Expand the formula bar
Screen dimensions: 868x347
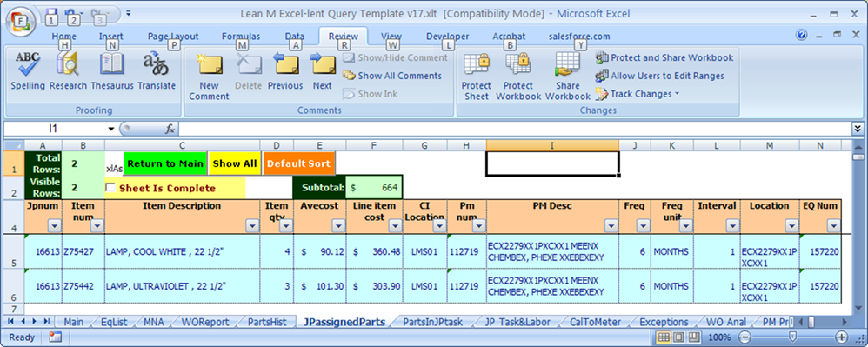click(x=858, y=129)
